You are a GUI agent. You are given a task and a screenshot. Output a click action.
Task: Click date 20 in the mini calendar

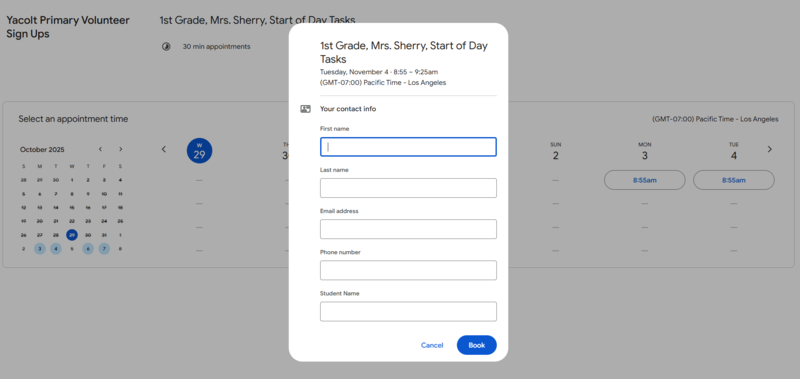[40, 221]
